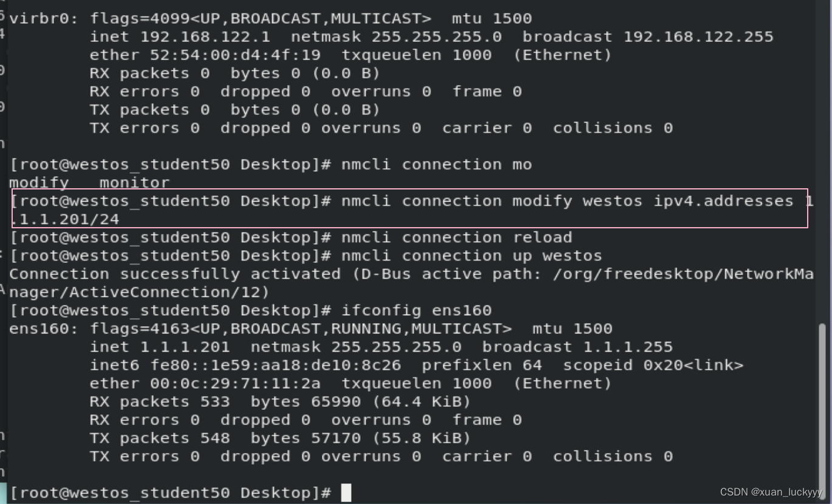Click the "nmcli connection reload" command

456,237
